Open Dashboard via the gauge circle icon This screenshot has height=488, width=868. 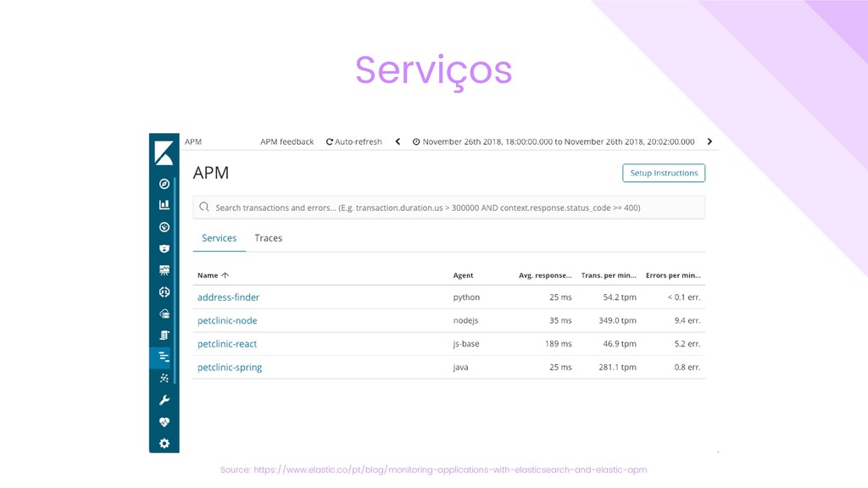pos(164,227)
